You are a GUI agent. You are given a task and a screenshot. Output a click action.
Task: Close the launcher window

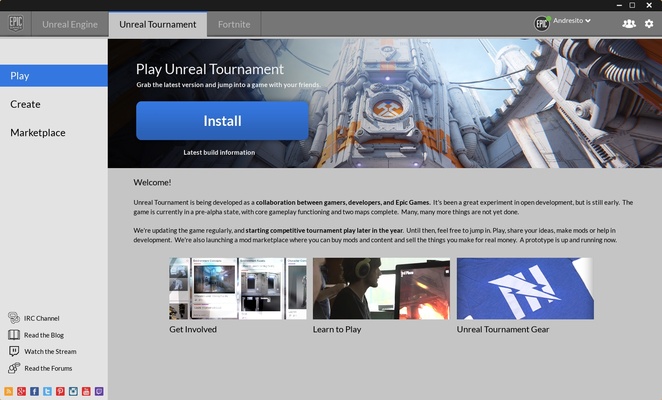pos(649,5)
